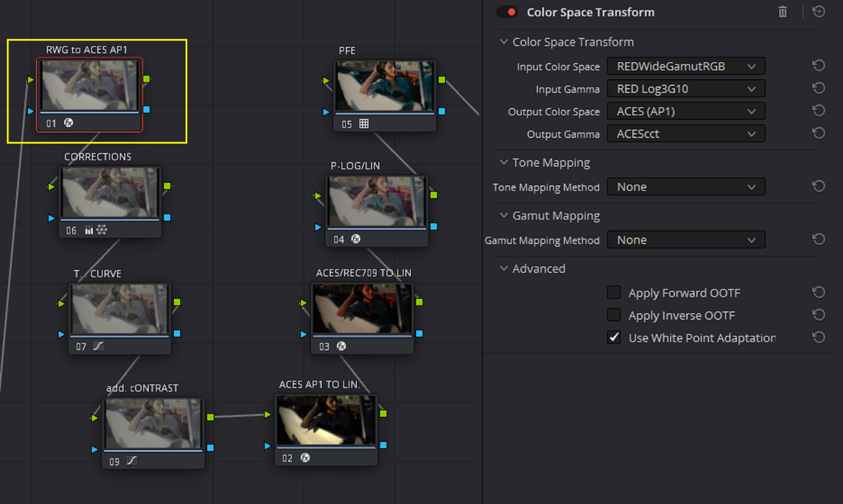Uncheck Use White Point Adaptation
Screen dimensions: 843x504
614,338
